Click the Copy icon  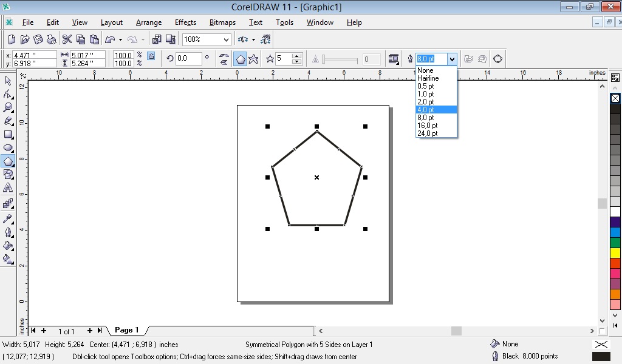pos(81,39)
